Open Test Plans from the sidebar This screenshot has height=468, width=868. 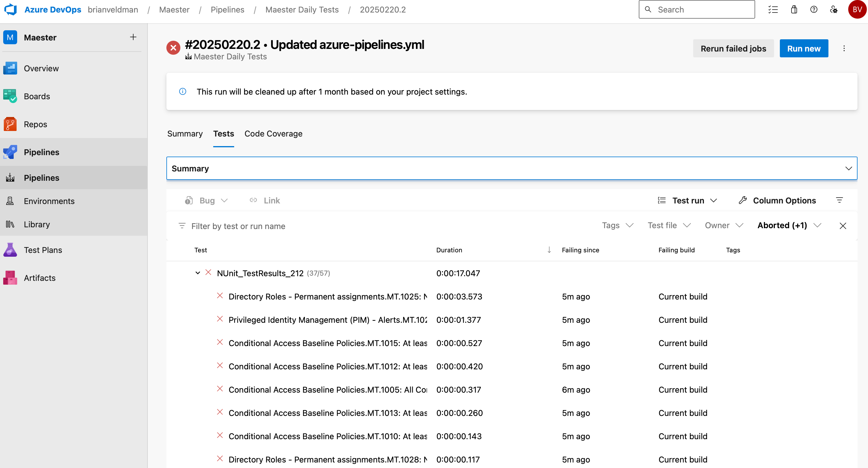pyautogui.click(x=43, y=250)
